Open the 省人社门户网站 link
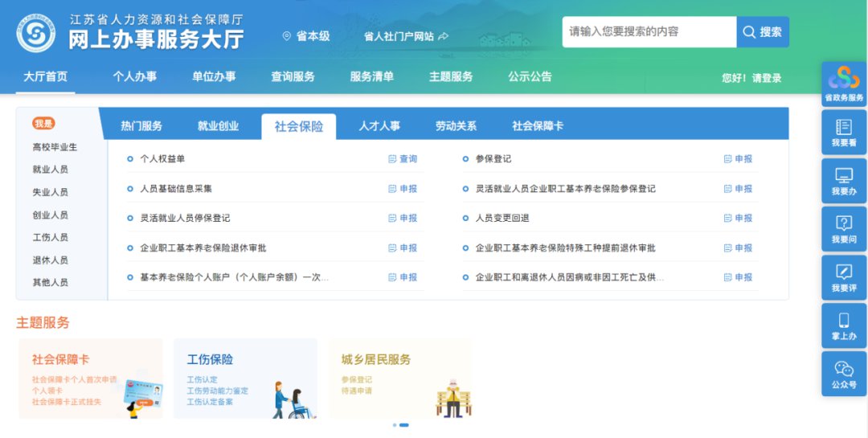The width and height of the screenshot is (868, 438). coord(406,36)
